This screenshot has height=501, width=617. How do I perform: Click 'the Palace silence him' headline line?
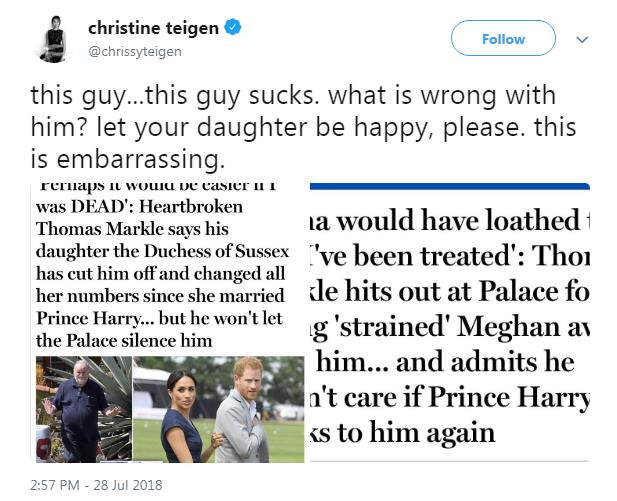[x=124, y=340]
